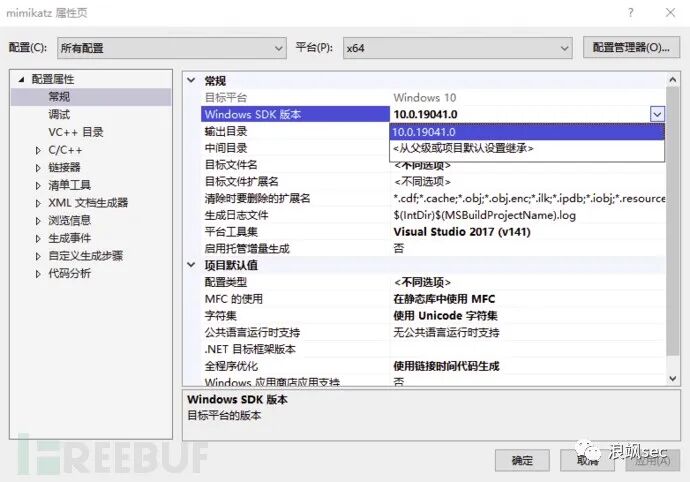Expand the 清单工具 tree node arrow
This screenshot has width=690, height=482.
click(x=38, y=186)
